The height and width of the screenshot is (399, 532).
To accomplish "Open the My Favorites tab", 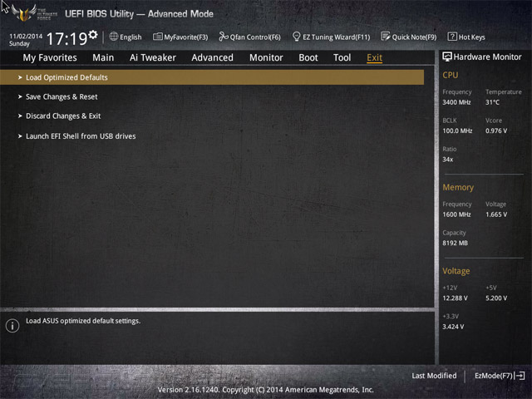I will coord(50,57).
